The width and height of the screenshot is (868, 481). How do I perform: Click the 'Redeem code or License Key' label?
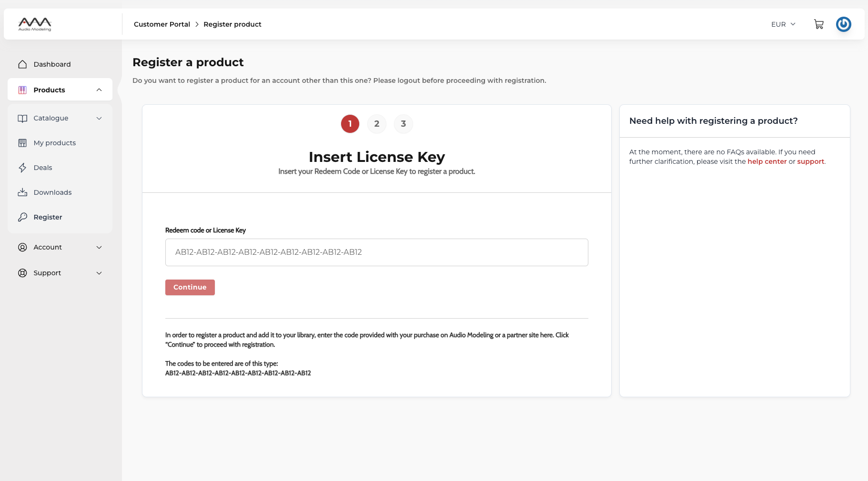point(205,230)
